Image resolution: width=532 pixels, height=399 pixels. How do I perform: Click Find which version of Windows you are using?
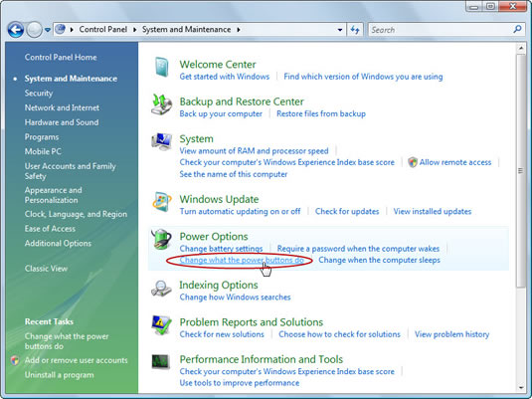[x=363, y=77]
